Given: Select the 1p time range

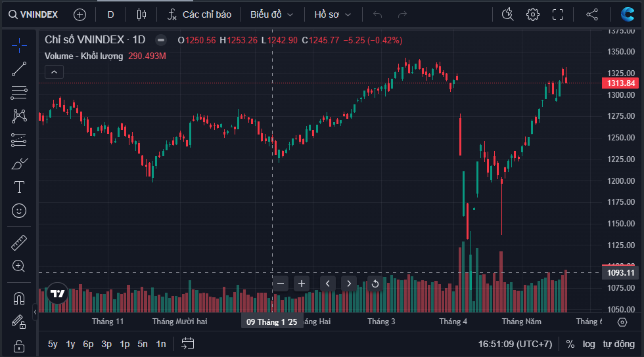Looking at the screenshot, I should point(124,344).
